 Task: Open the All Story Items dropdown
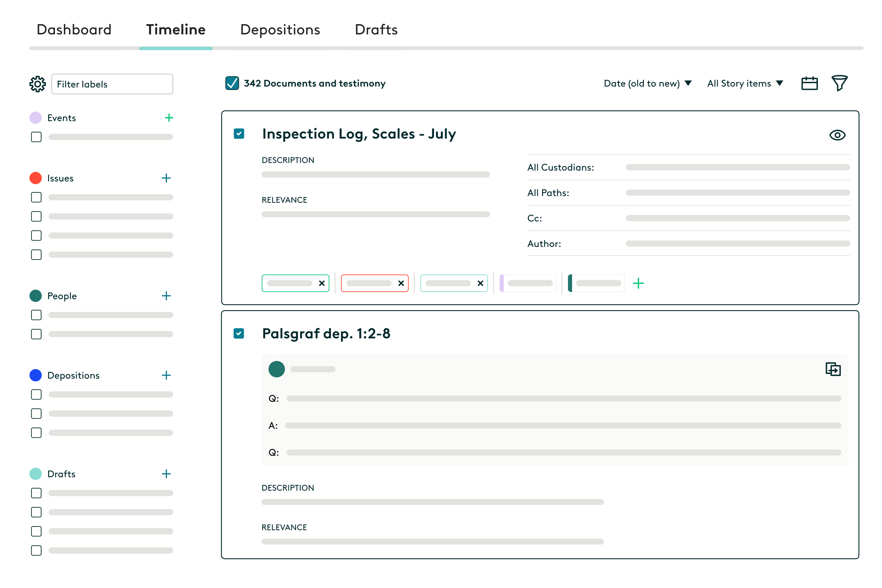click(x=745, y=83)
